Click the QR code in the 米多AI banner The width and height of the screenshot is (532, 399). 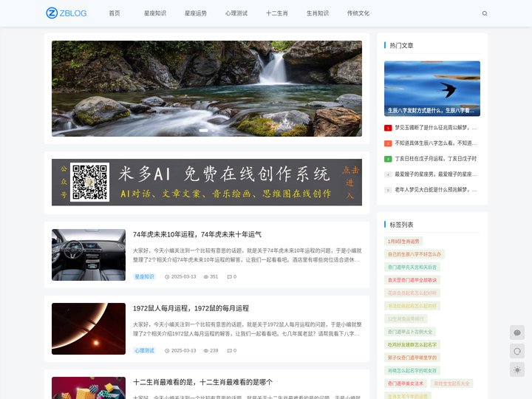pyautogui.click(x=89, y=183)
